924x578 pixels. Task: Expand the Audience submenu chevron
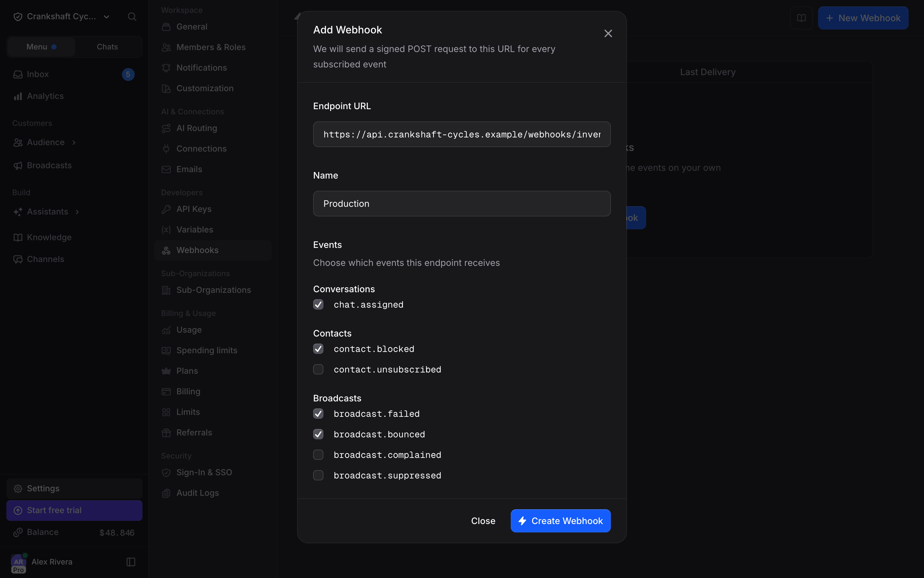click(74, 142)
